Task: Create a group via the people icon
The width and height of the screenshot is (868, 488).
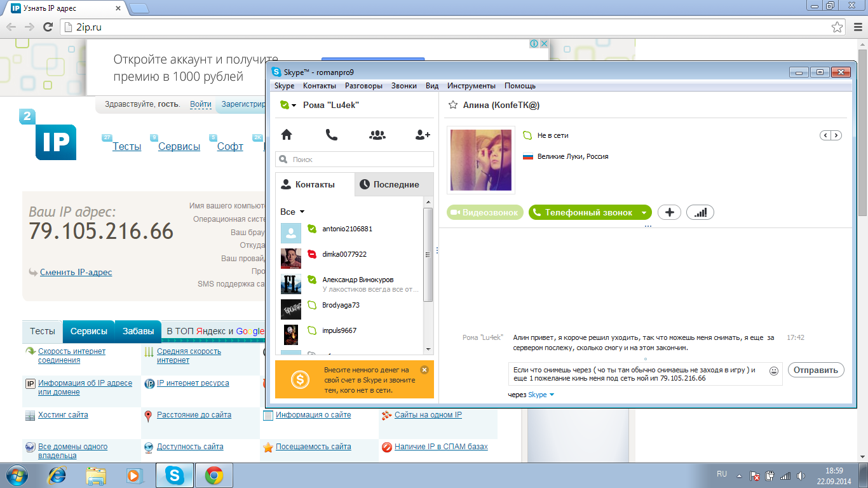Action: (x=377, y=135)
